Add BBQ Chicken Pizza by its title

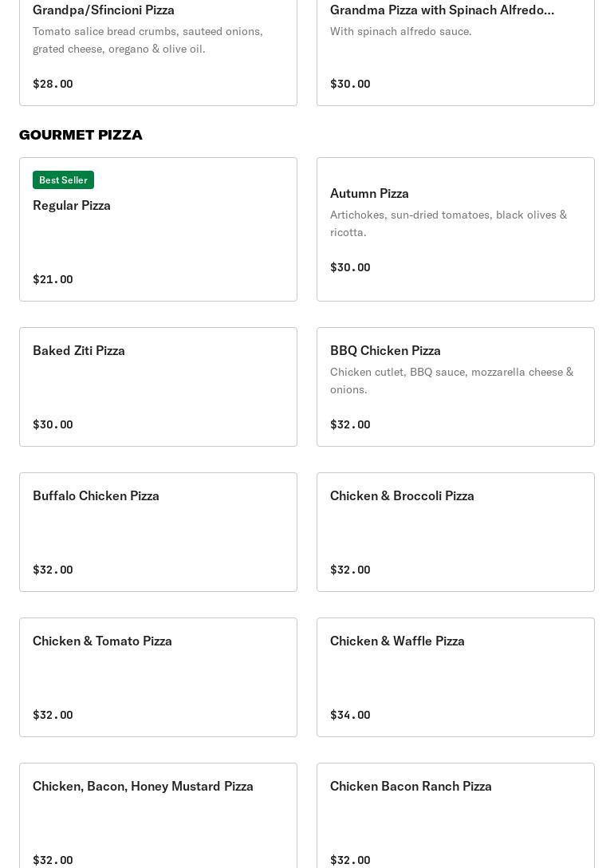point(385,351)
